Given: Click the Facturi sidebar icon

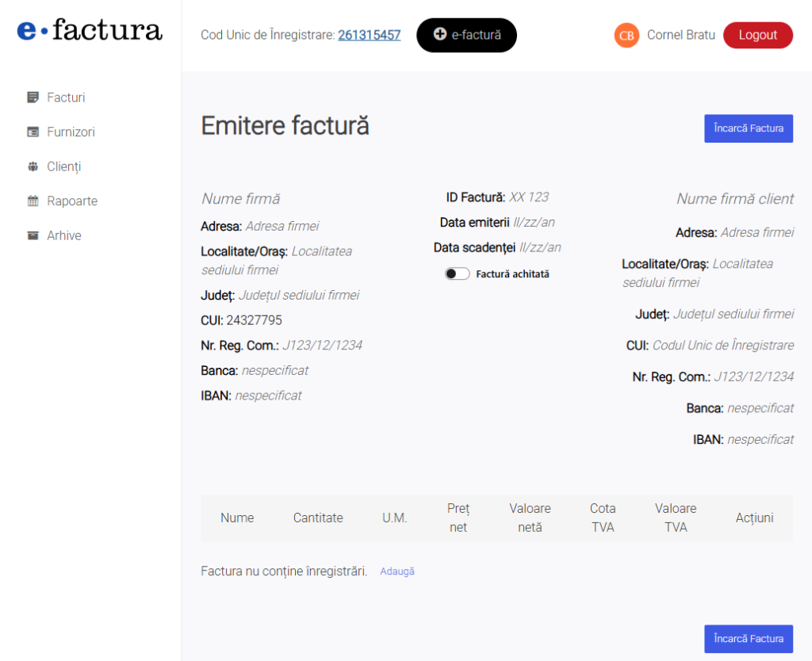Looking at the screenshot, I should coord(33,97).
